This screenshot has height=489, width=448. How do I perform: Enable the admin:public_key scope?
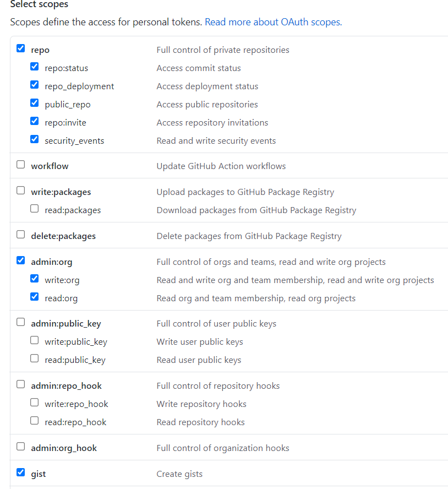(20, 322)
